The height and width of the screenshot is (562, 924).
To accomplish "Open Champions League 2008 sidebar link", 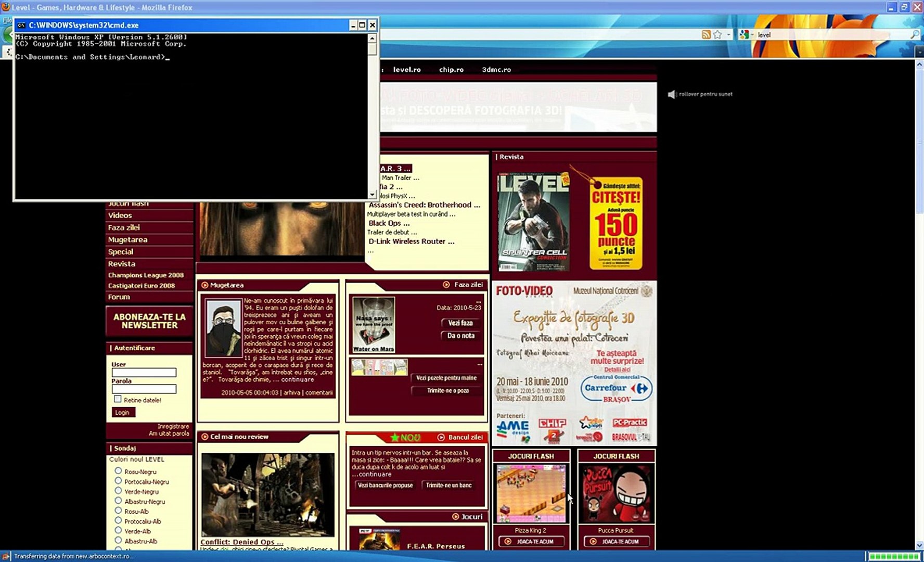I will pos(146,275).
